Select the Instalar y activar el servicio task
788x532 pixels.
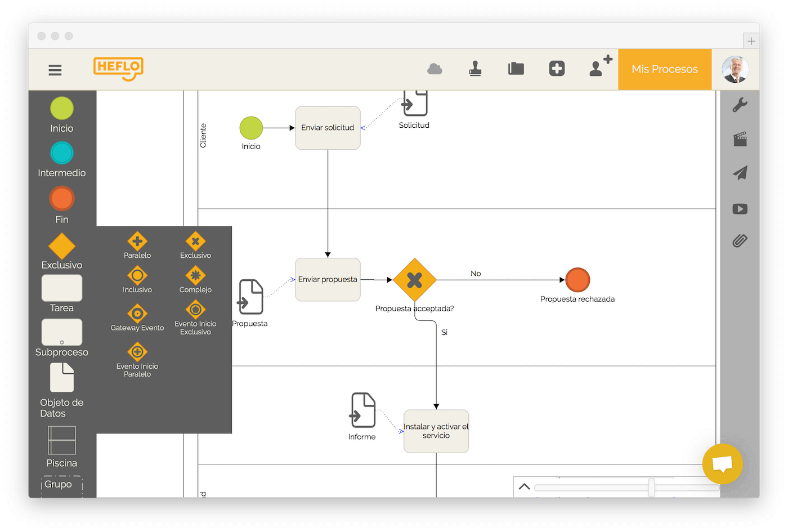[x=436, y=431]
